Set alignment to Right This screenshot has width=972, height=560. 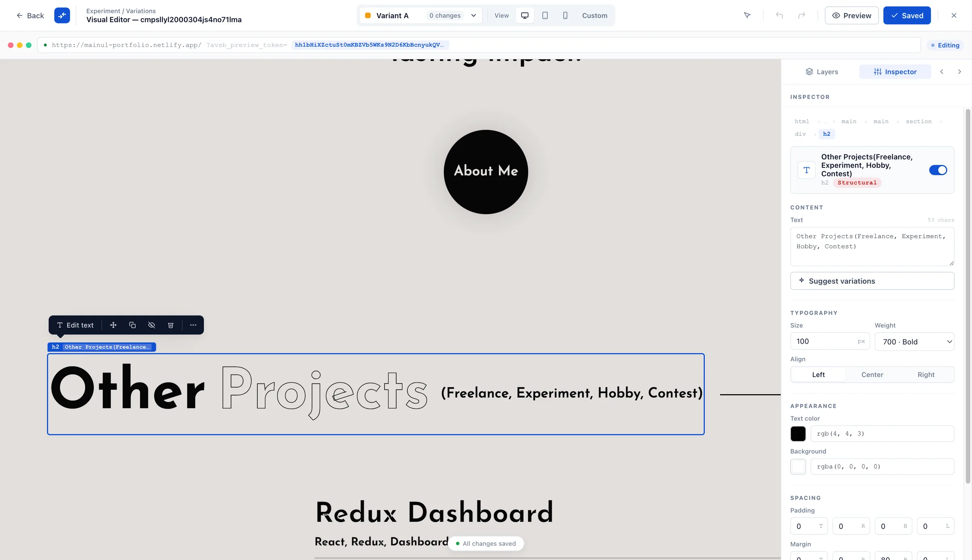(926, 375)
